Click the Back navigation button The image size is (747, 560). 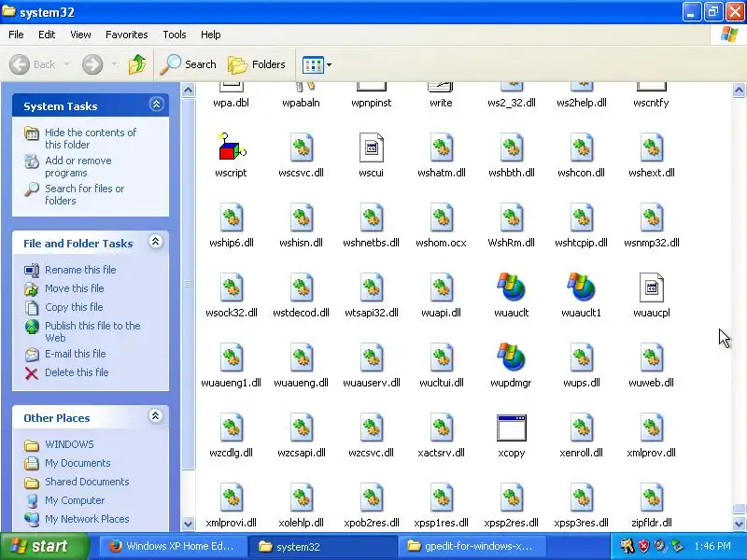pos(33,64)
